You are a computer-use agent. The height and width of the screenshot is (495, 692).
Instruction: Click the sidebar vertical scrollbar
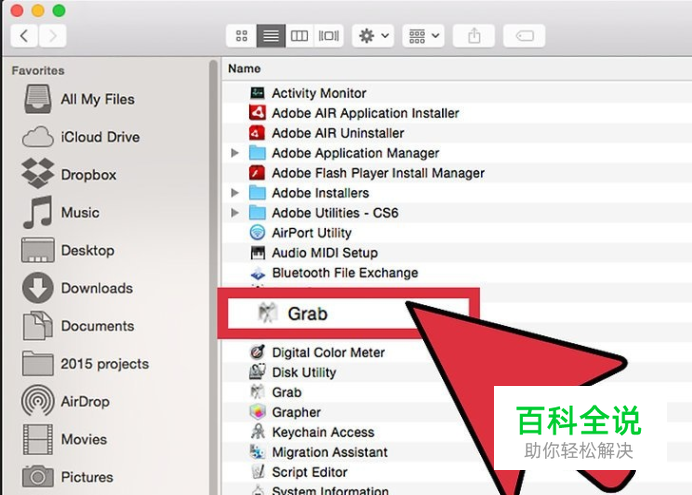(x=214, y=277)
